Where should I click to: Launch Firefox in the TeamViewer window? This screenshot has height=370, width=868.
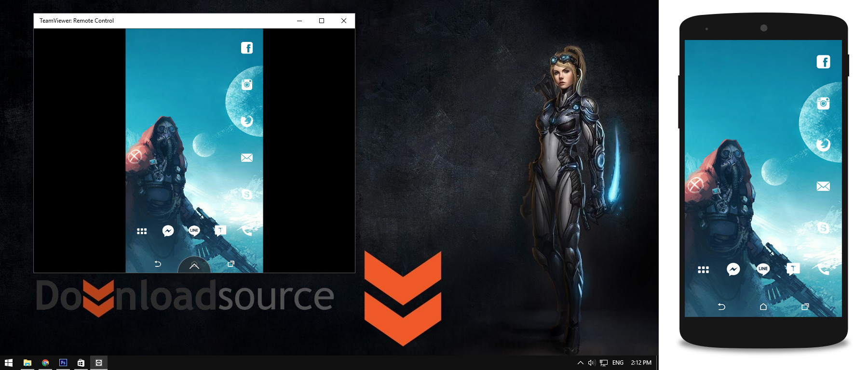[247, 121]
